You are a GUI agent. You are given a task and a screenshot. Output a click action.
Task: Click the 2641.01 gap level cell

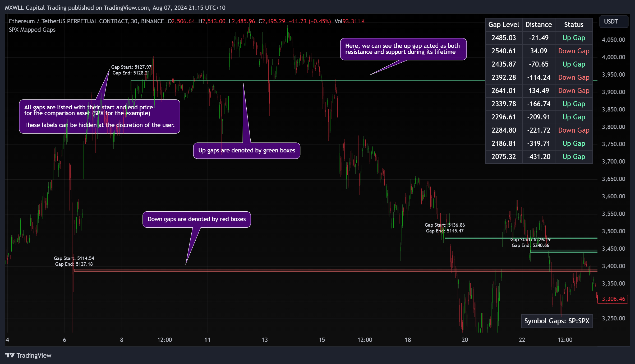click(x=504, y=91)
